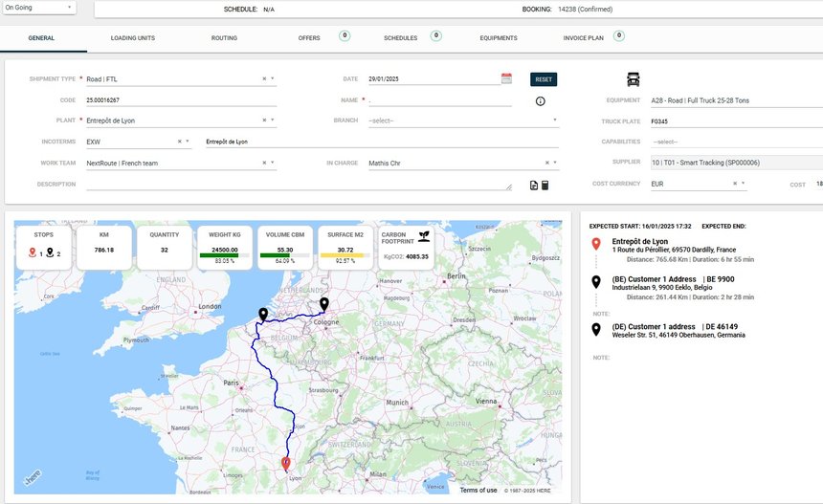Screen dimensions: 823x504
Task: Click pin beside (DE) Customer 1 address
Action: (x=596, y=329)
